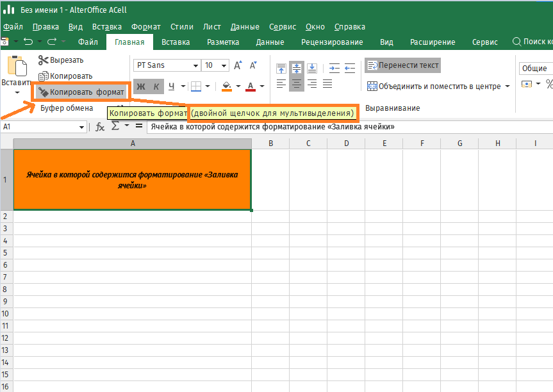
Task: Open the Undo history dropdown arrow
Action: (40, 42)
